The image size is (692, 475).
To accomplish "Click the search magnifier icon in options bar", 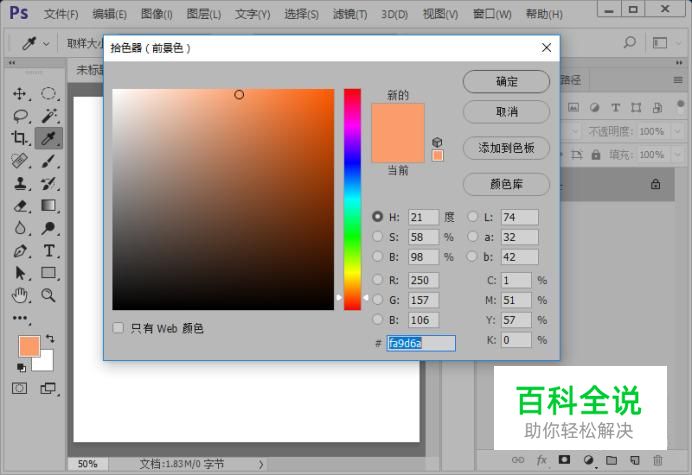I will [630, 43].
